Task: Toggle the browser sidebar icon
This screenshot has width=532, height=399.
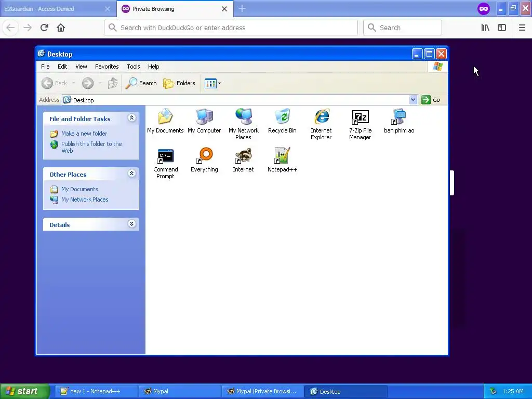Action: pos(502,28)
